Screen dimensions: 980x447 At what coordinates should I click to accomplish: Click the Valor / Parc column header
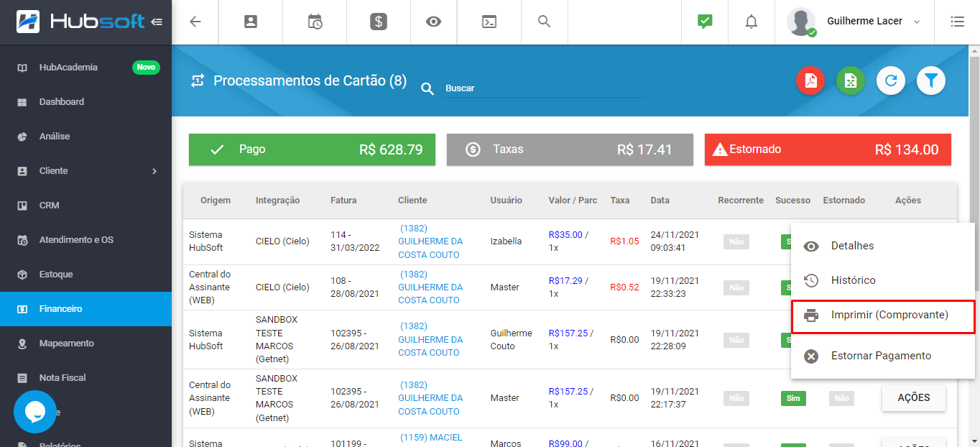[x=573, y=201]
